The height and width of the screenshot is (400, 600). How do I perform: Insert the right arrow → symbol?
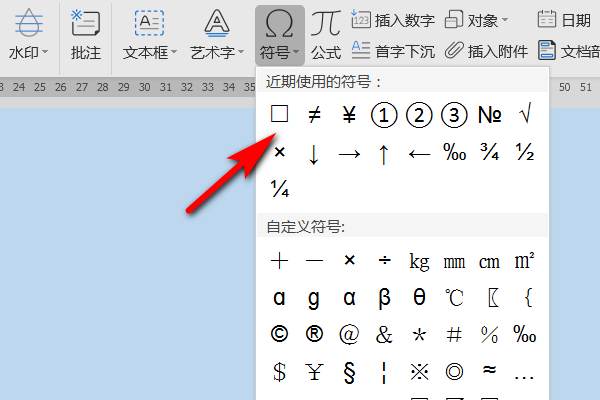click(349, 154)
